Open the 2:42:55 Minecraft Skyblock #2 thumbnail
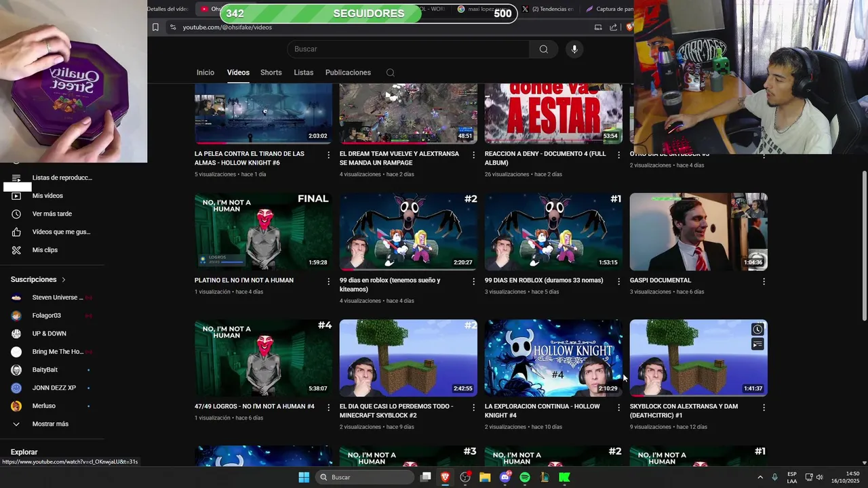This screenshot has height=488, width=868. pyautogui.click(x=408, y=358)
